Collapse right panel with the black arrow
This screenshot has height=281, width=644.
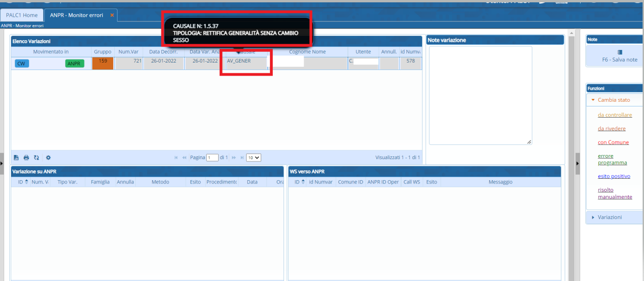pos(577,163)
